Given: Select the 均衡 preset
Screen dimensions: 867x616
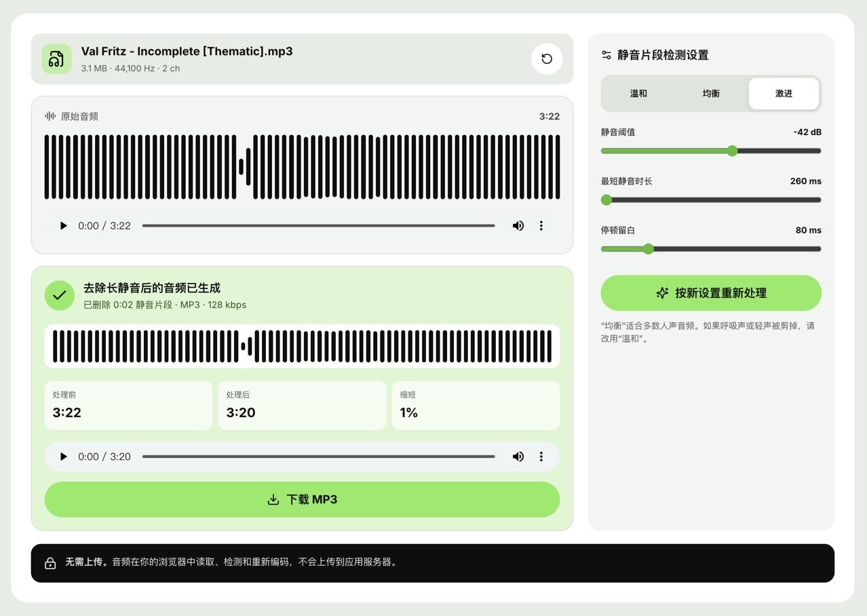Looking at the screenshot, I should tap(711, 94).
